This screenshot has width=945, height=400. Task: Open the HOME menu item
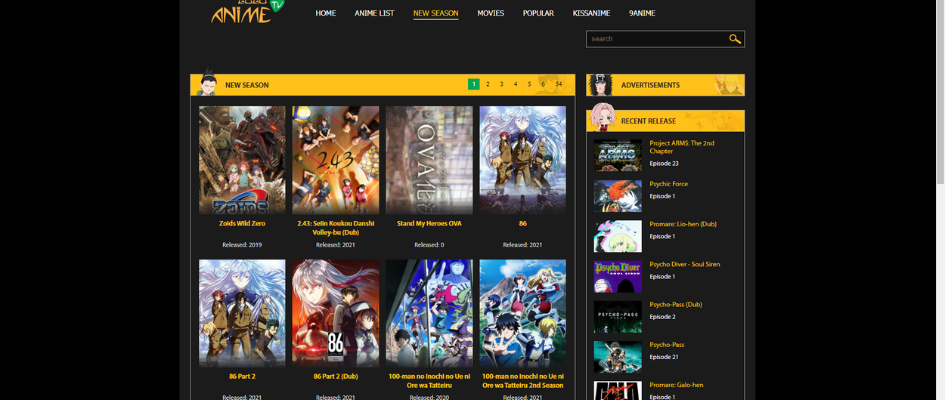325,13
